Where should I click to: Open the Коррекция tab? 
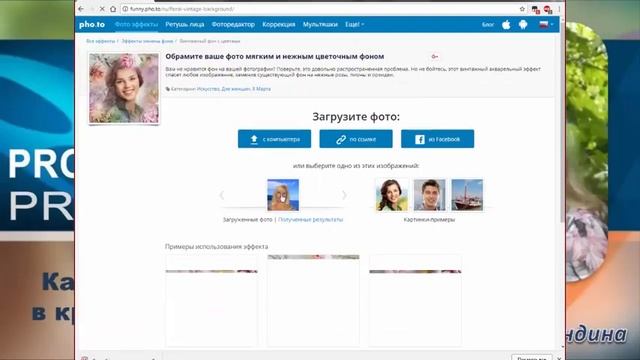click(279, 24)
